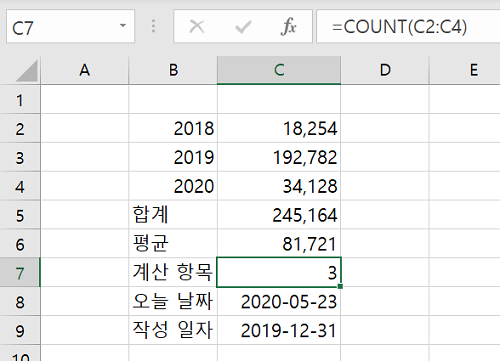Select the column C header
The height and width of the screenshot is (361, 500).
point(279,70)
